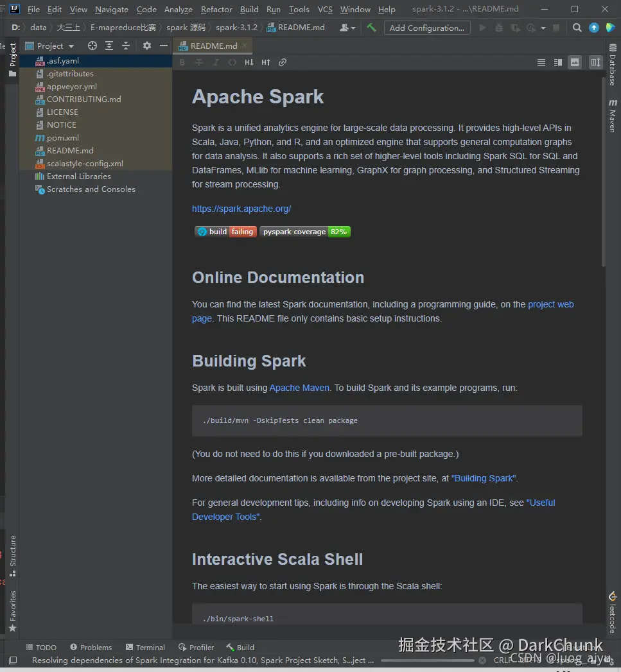Click the colorful plugin icon at toolbar end
621x672 pixels.
coord(610,28)
